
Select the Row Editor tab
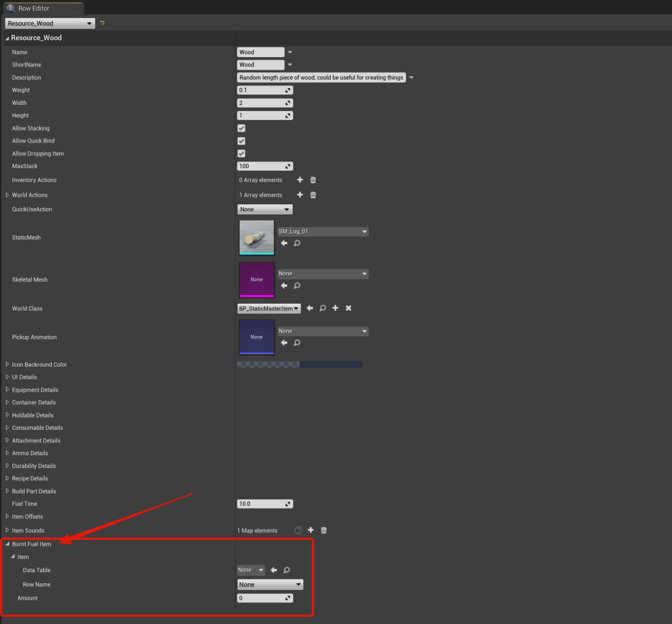pyautogui.click(x=33, y=9)
